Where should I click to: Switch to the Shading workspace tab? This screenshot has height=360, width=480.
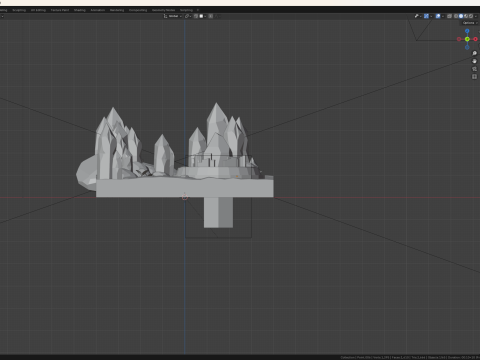[x=80, y=10]
